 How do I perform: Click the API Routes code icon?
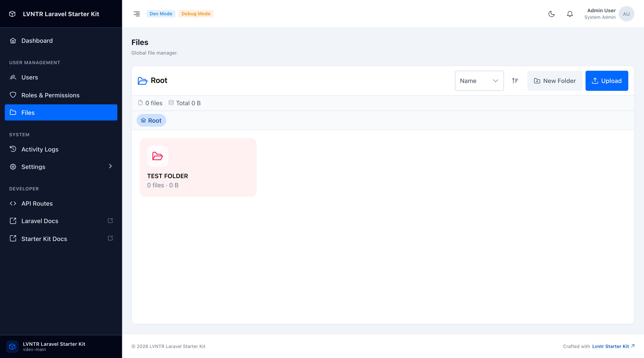[x=13, y=203]
